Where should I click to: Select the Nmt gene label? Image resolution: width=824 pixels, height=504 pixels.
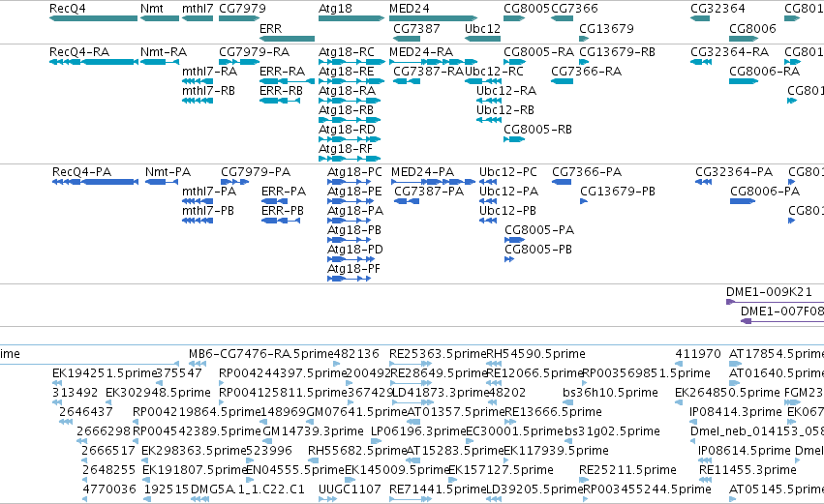152,9
